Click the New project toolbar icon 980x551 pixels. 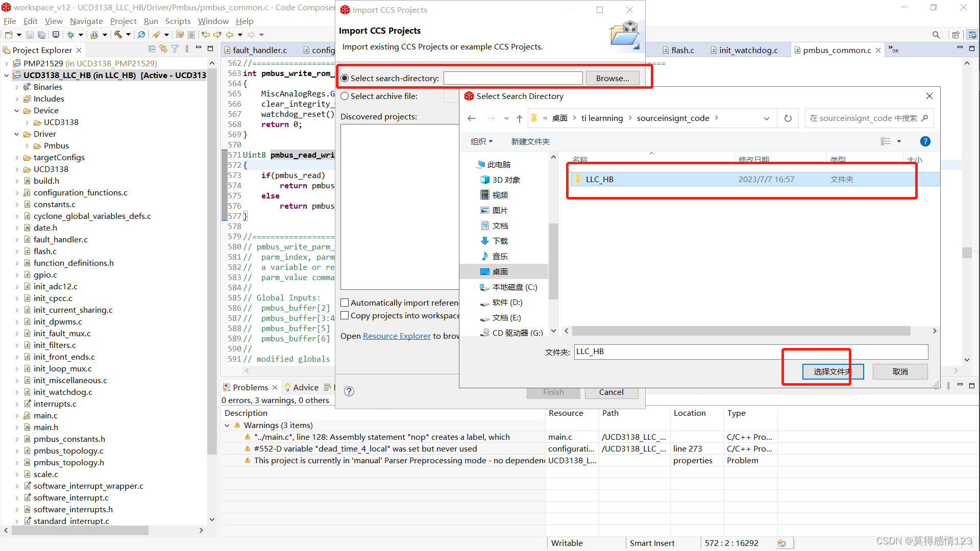(9, 35)
